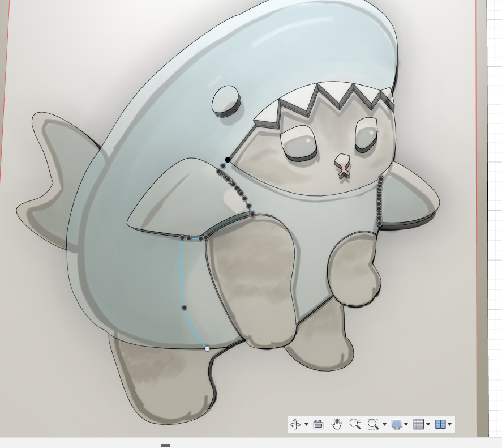This screenshot has height=448, width=502.
Task: Expand the Grid and Snaps dropdown arrow
Action: tap(428, 425)
